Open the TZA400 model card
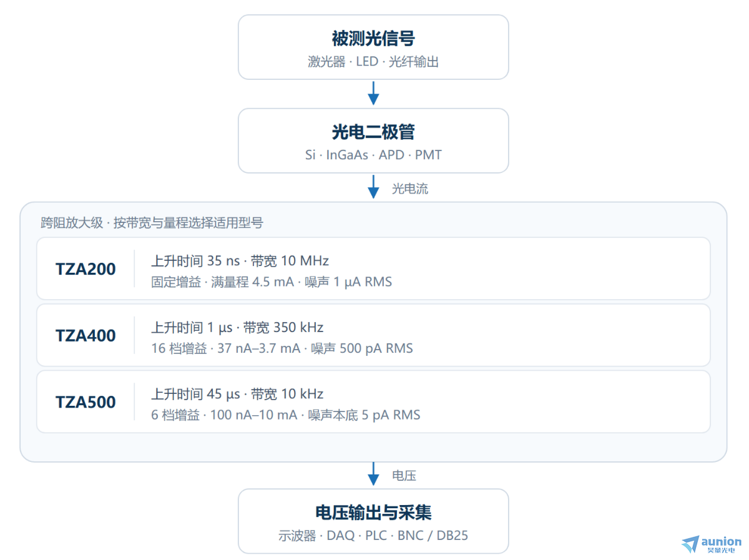The width and height of the screenshot is (749, 560). coord(373,335)
